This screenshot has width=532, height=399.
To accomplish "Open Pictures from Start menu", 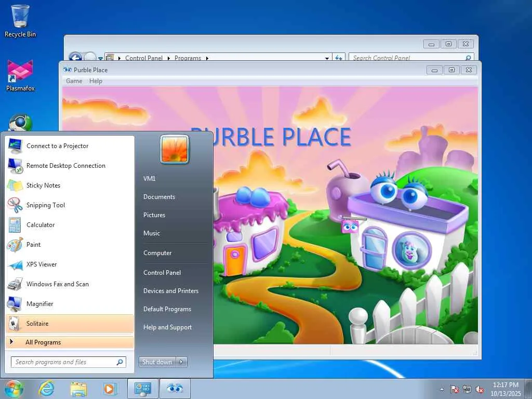I will 154,215.
